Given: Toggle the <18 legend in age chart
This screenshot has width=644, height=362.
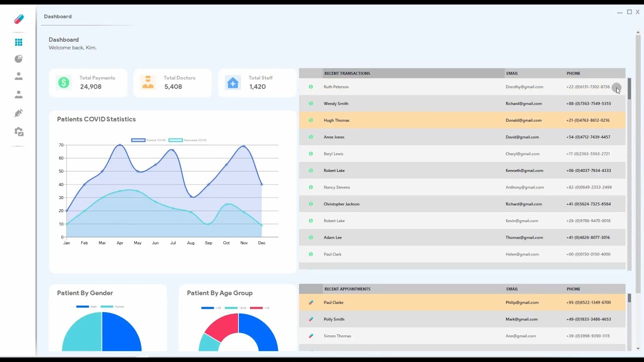Looking at the screenshot, I should 260,308.
